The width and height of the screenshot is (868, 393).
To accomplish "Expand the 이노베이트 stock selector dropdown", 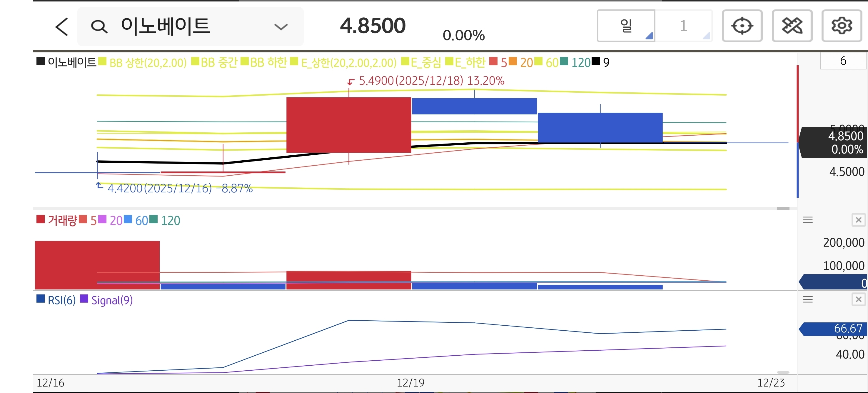I will pyautogui.click(x=281, y=27).
